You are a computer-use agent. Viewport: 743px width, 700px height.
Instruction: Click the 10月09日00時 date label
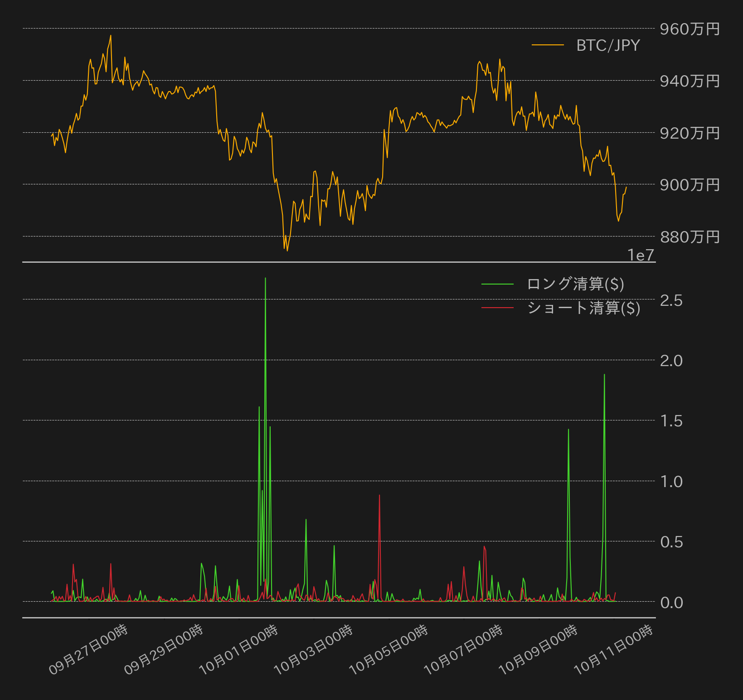point(538,650)
